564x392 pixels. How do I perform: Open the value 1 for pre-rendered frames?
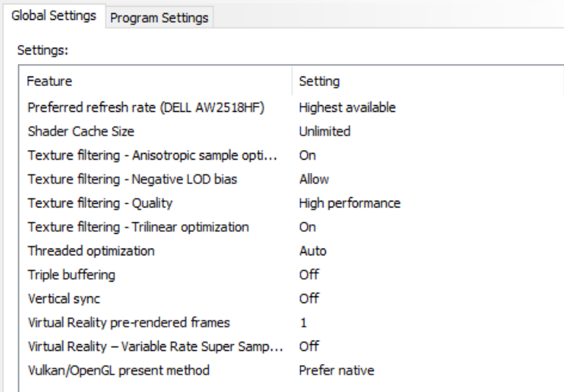[304, 323]
